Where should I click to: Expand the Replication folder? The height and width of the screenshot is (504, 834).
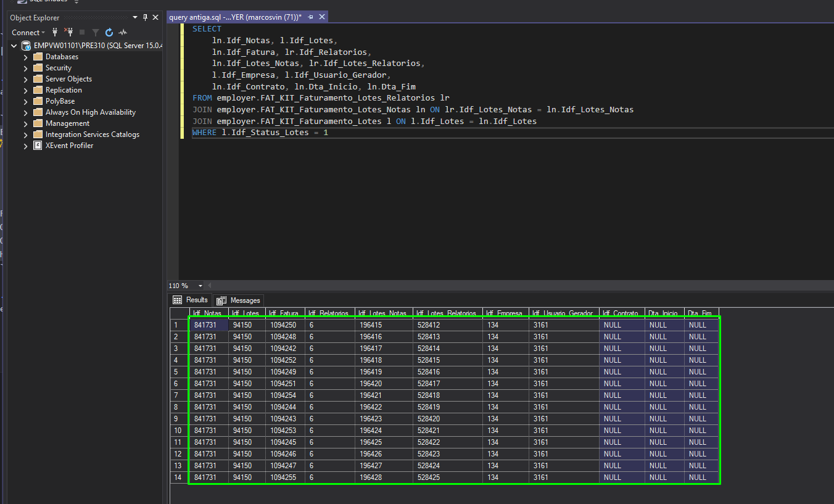tap(26, 90)
